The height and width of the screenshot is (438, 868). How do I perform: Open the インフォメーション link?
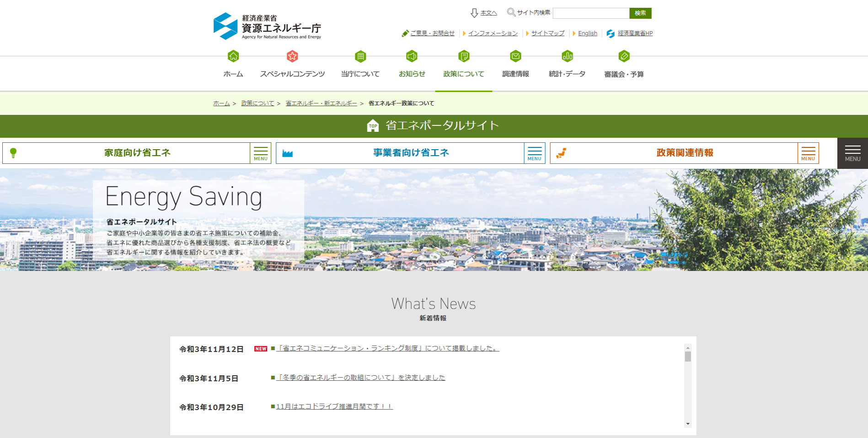tap(493, 33)
